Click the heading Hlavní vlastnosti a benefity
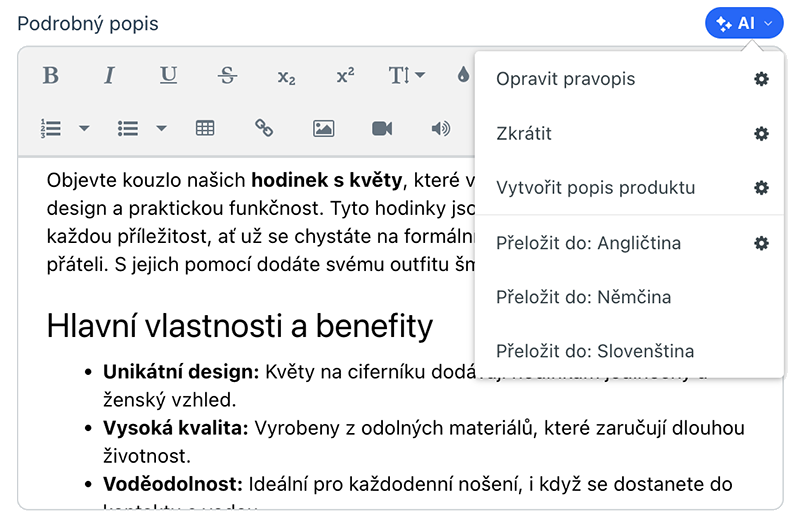The height and width of the screenshot is (516, 800). [x=240, y=326]
